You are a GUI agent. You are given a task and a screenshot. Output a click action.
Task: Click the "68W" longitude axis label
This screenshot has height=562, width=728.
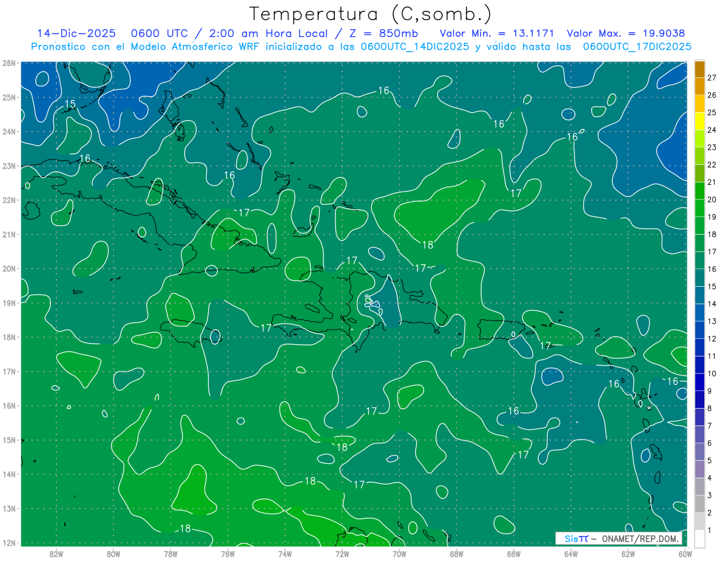pyautogui.click(x=457, y=553)
